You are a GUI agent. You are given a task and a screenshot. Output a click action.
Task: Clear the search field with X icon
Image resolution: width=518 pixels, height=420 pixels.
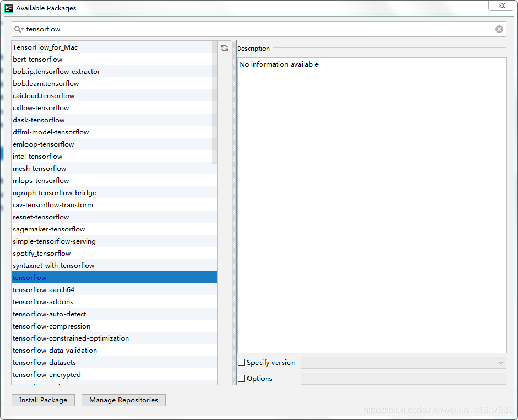499,29
